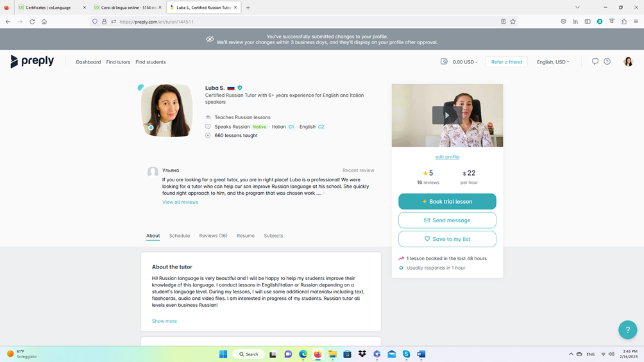Open the English, USD language selector
This screenshot has height=362, width=644.
553,62
